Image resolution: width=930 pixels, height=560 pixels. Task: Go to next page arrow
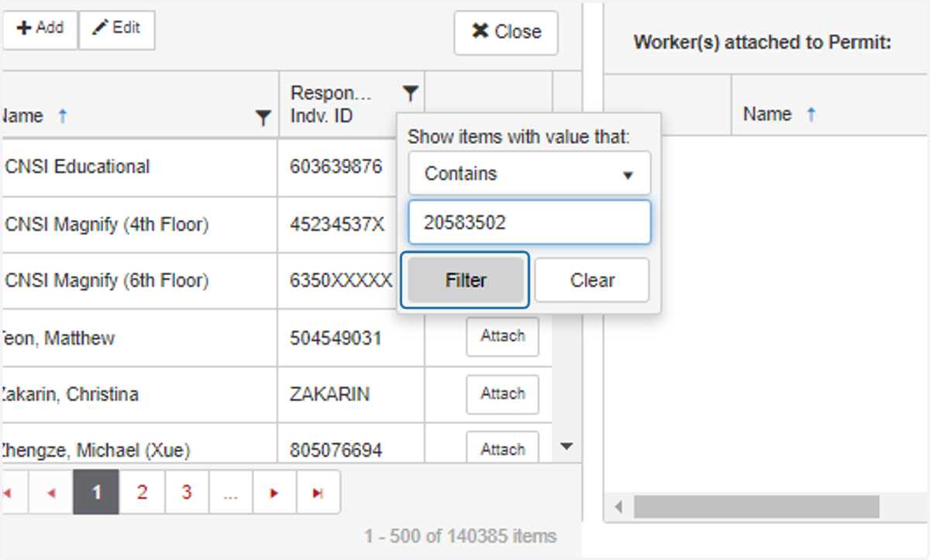tap(274, 492)
